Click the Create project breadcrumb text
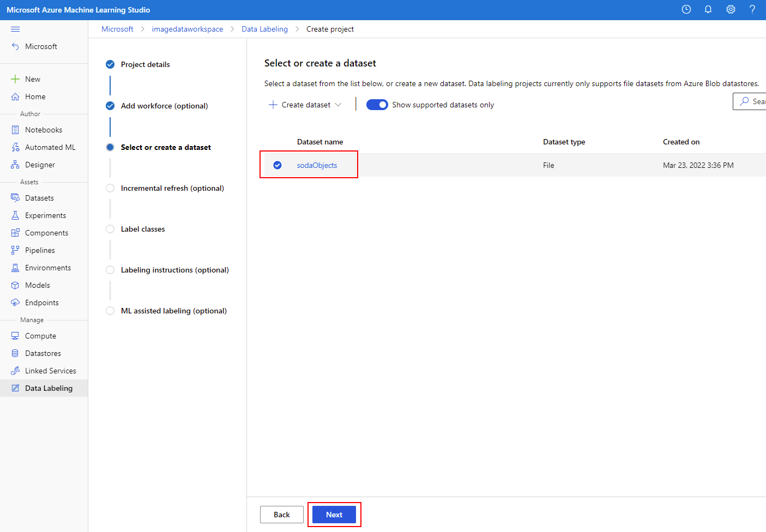Viewport: 766px width, 532px height. (330, 29)
